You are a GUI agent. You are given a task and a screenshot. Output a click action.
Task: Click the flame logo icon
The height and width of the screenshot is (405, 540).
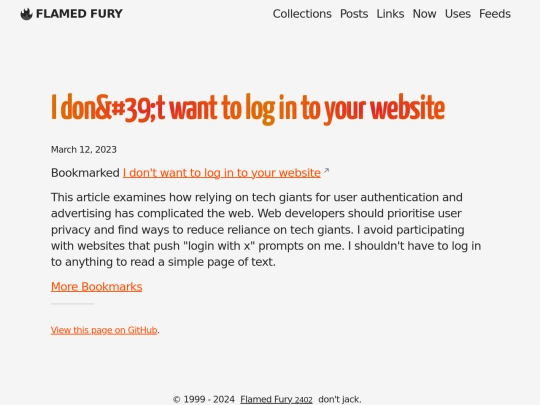tap(26, 14)
